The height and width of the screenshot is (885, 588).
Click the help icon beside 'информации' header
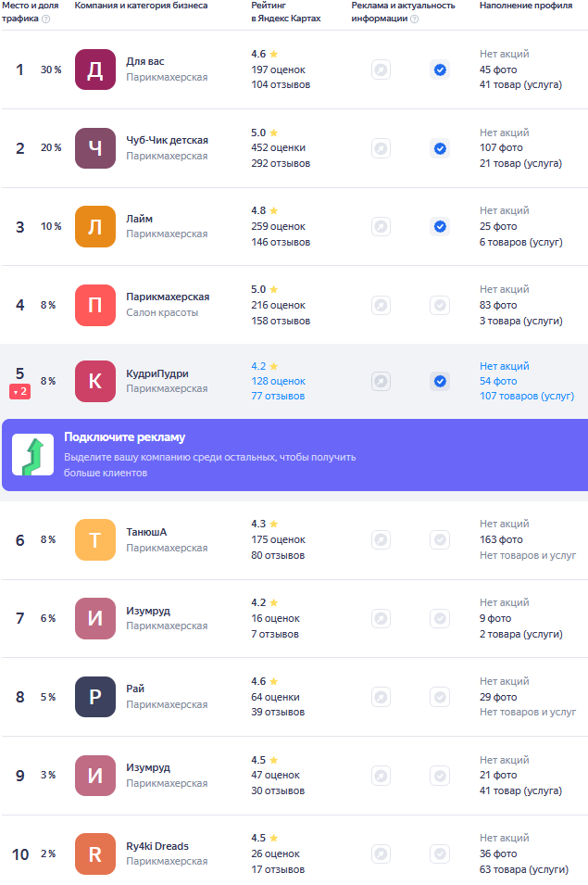[x=415, y=19]
